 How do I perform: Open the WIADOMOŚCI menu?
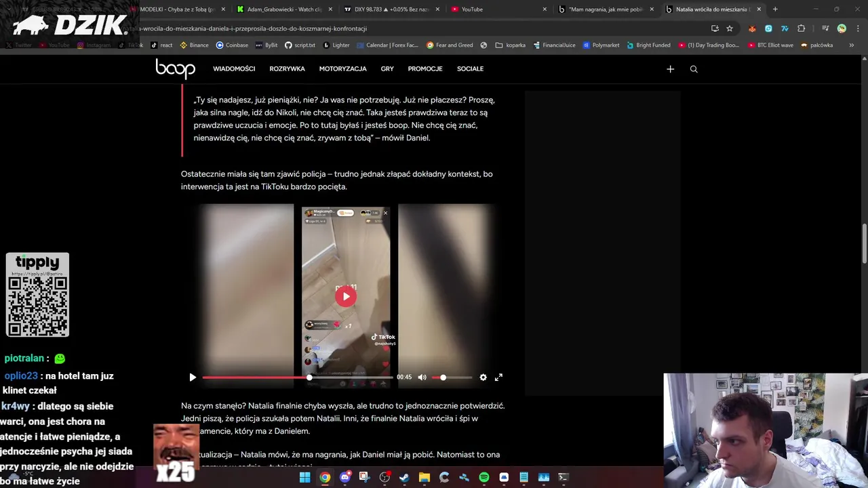click(234, 69)
